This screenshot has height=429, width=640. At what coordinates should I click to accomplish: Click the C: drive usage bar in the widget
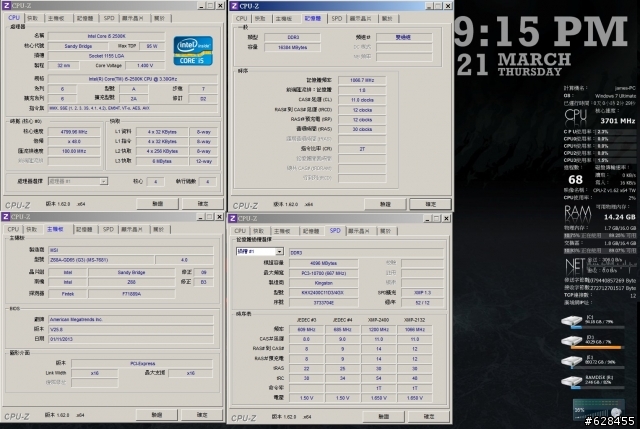pyautogui.click(x=598, y=327)
